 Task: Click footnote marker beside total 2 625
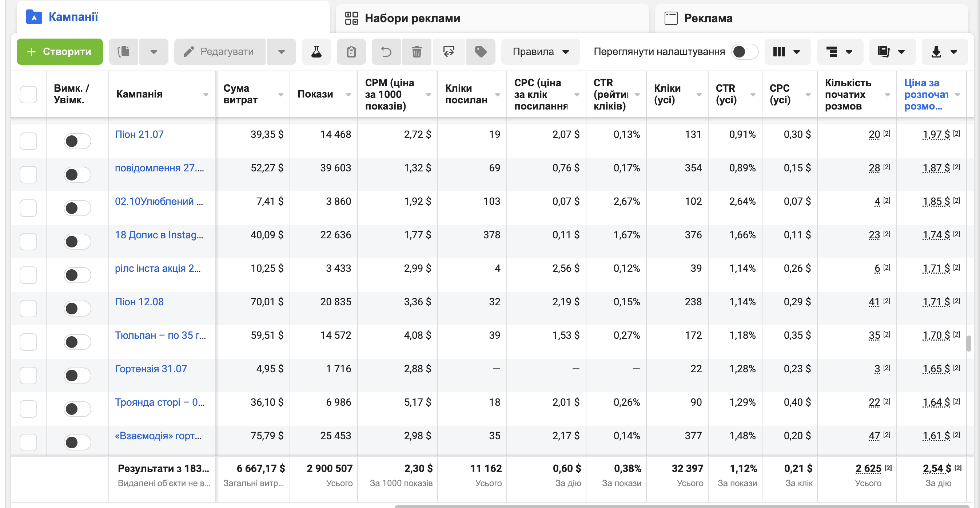[888, 468]
